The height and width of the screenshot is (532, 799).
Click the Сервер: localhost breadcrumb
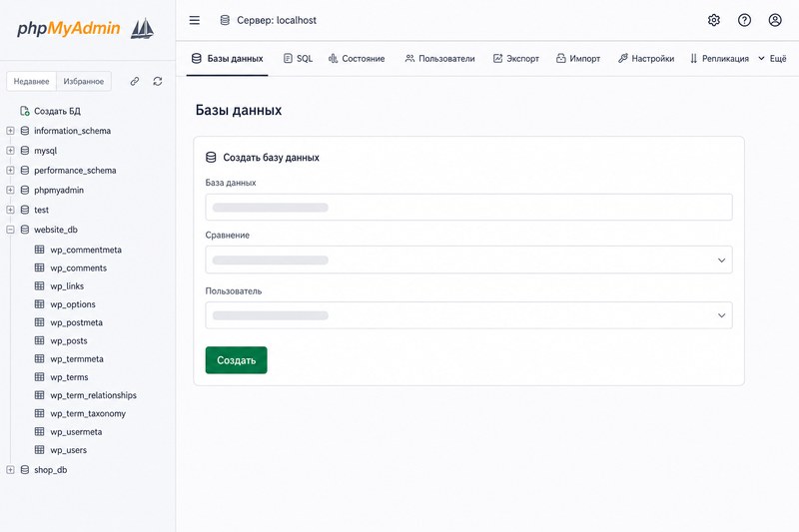click(x=277, y=20)
